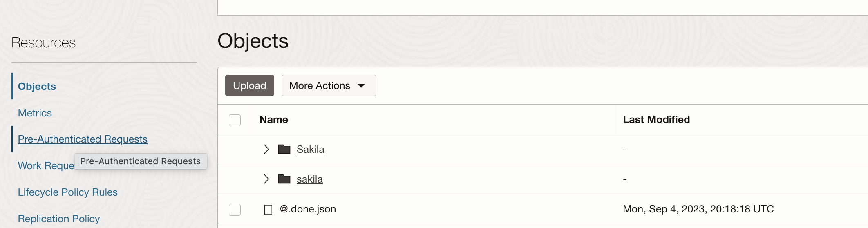Go to Pre-Authenticated Requests
The image size is (868, 228).
(83, 139)
